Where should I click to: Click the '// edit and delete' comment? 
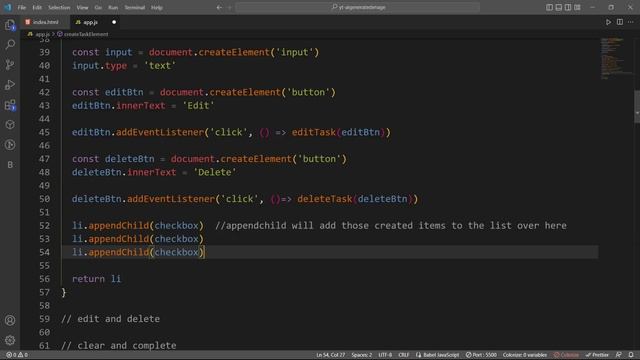click(110, 319)
